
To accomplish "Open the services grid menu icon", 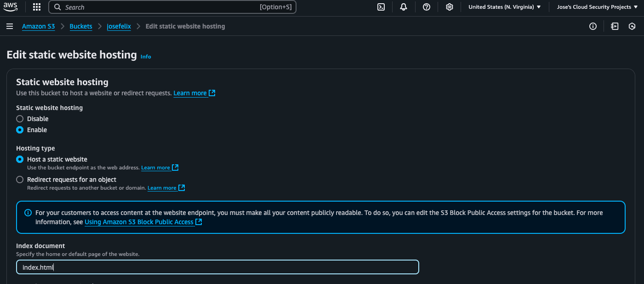I will (x=37, y=7).
